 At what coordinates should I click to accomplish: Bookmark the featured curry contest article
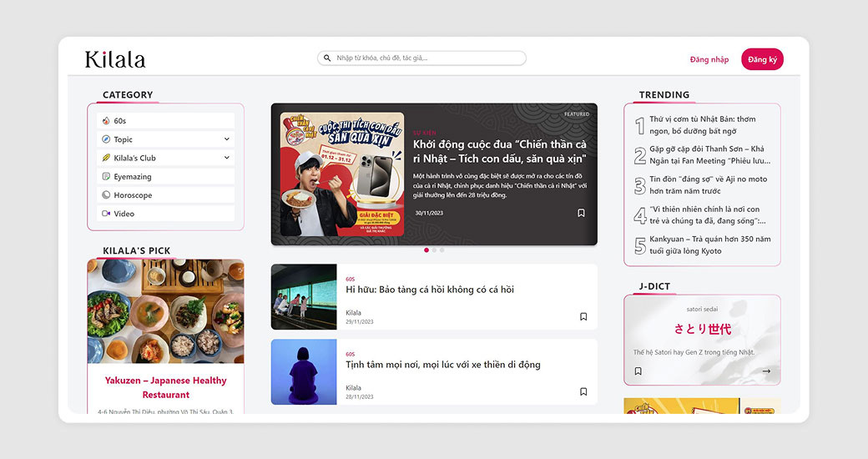point(581,213)
